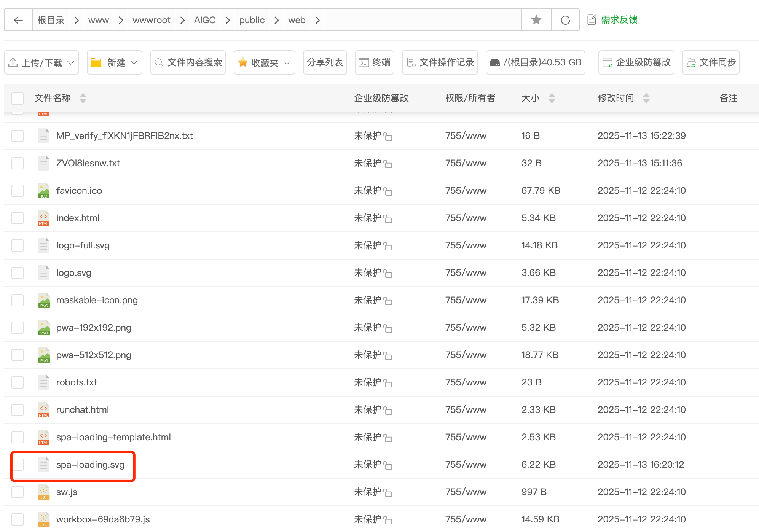
Task: Click the lock icon on favicon.ico row
Action: pos(388,191)
